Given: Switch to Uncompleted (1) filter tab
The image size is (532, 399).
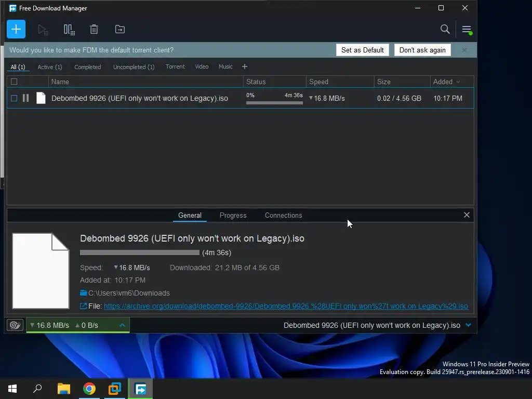Looking at the screenshot, I should [x=134, y=67].
